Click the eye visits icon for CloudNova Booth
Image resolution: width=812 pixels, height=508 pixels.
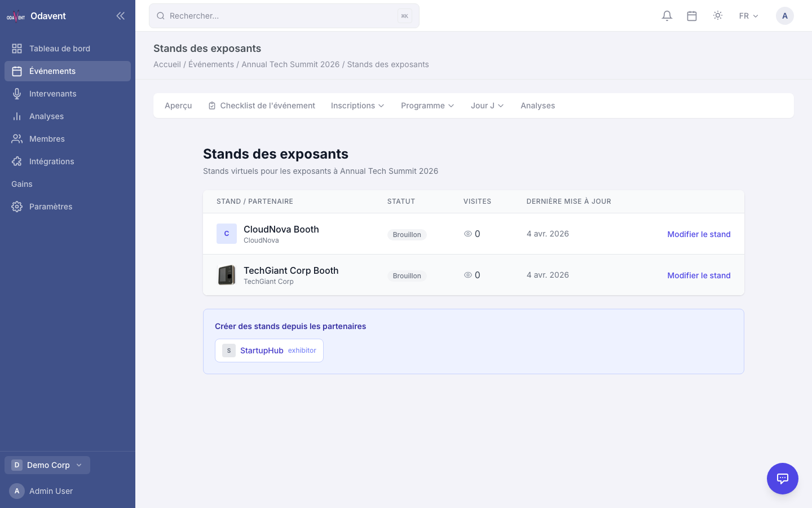coord(467,234)
